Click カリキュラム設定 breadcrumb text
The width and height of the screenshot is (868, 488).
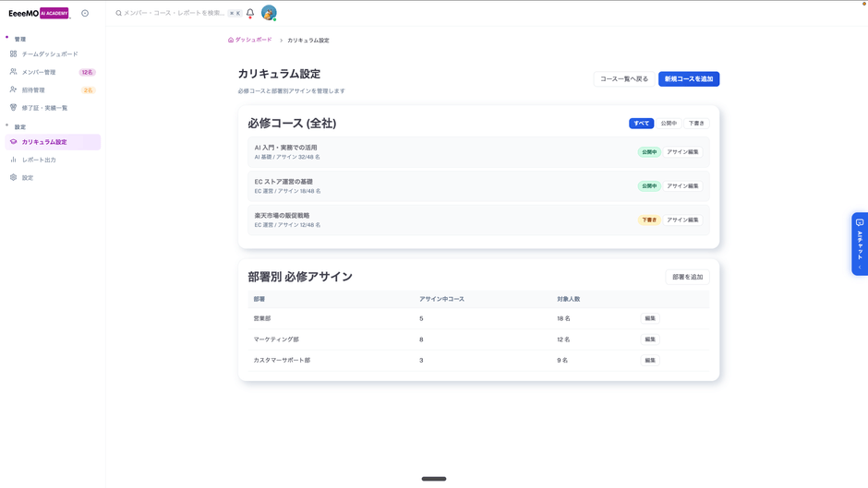pos(308,41)
